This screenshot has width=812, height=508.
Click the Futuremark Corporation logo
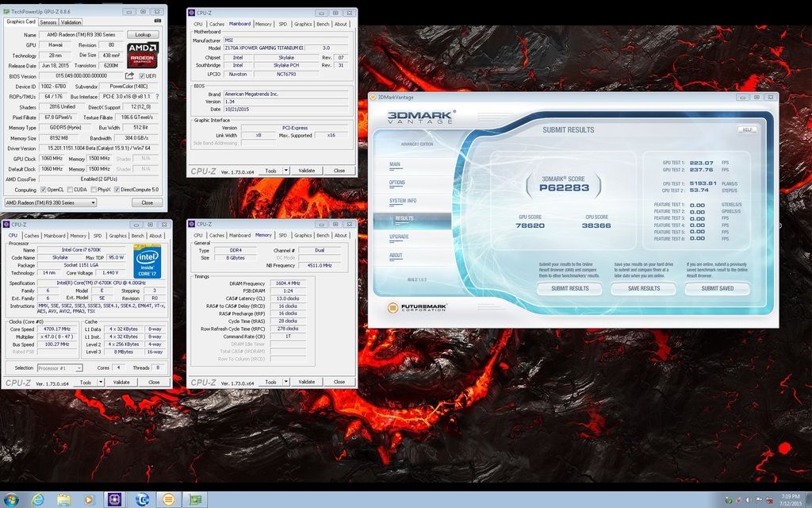[416, 308]
